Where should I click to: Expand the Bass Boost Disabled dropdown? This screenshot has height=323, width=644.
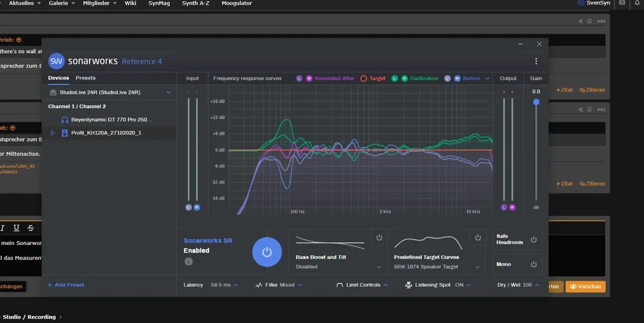379,267
